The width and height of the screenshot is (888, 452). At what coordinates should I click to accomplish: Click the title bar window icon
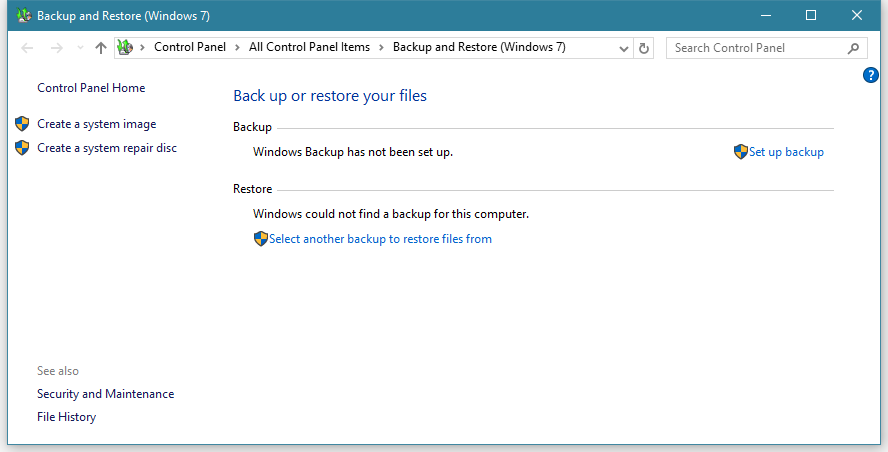pyautogui.click(x=23, y=15)
